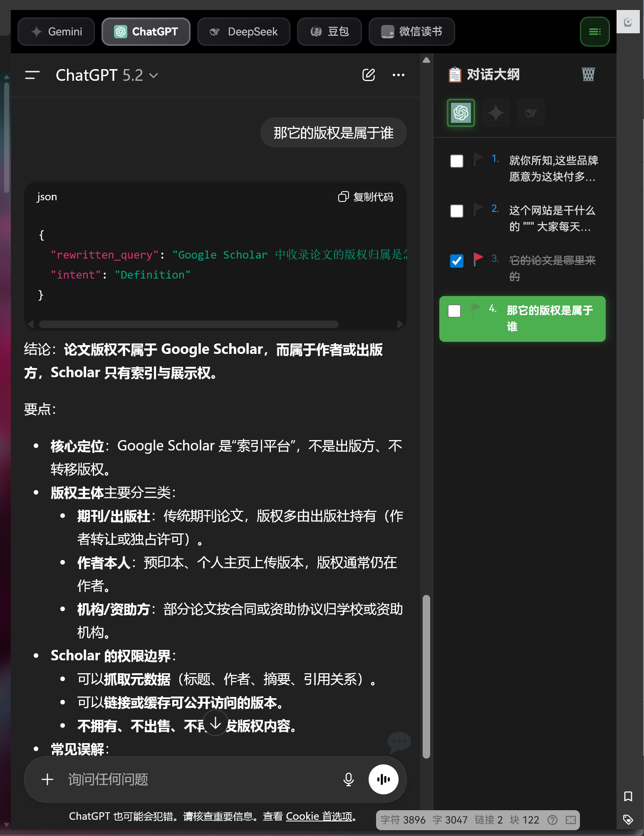Click the code block horizontal scrollbar
Viewport: 644px width, 836px height.
pos(189,324)
